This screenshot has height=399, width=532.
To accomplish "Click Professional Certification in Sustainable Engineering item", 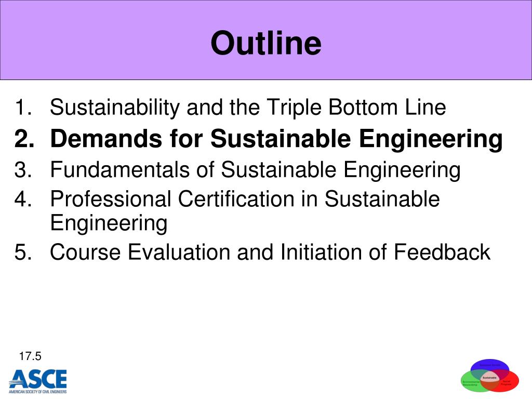I will pos(245,210).
